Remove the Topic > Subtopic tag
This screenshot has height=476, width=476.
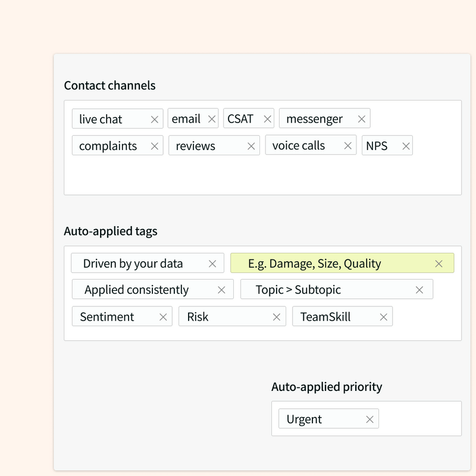419,290
